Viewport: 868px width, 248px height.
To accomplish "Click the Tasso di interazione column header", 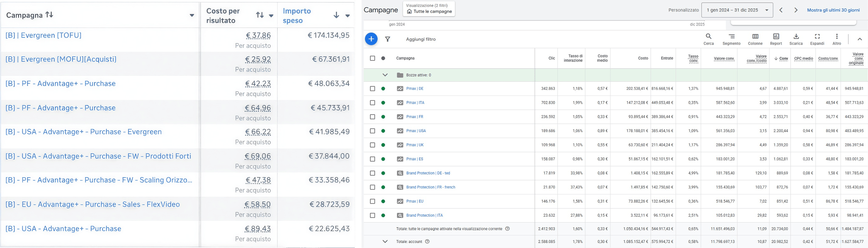I will click(x=573, y=58).
